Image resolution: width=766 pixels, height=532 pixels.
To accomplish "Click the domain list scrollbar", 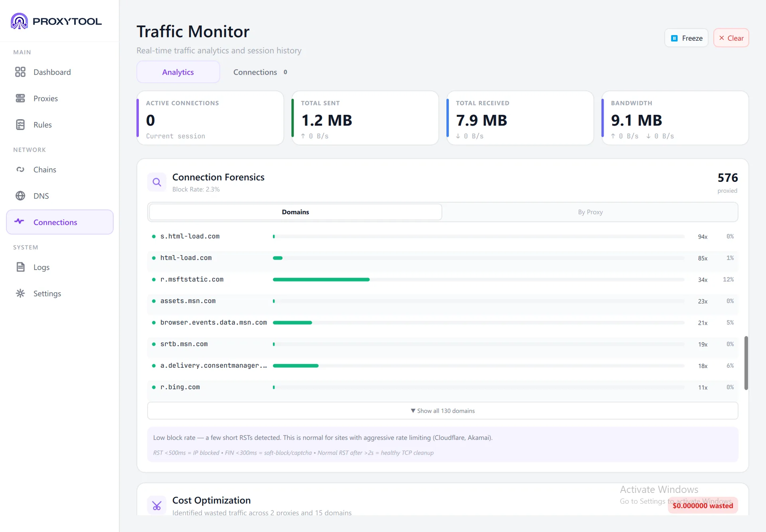I will coord(746,363).
